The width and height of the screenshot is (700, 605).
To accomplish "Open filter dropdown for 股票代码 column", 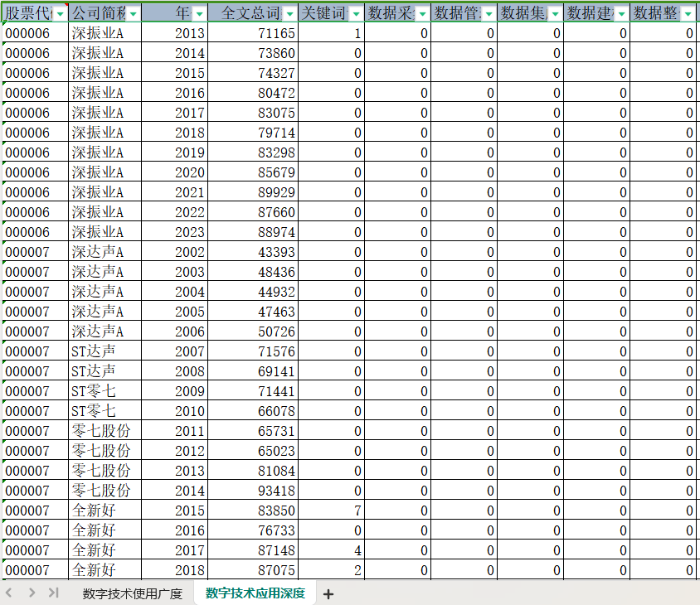I will [x=60, y=14].
